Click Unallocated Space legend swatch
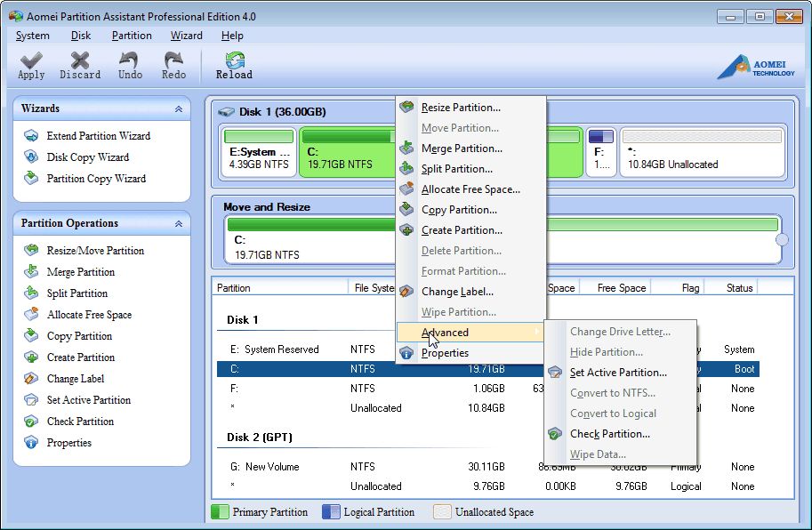The width and height of the screenshot is (812, 530). point(442,512)
